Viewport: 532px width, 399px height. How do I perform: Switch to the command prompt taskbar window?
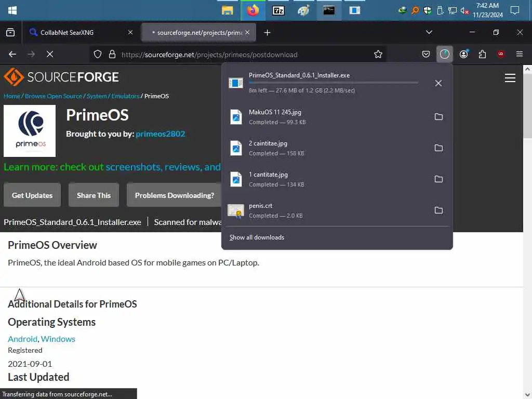329,10
